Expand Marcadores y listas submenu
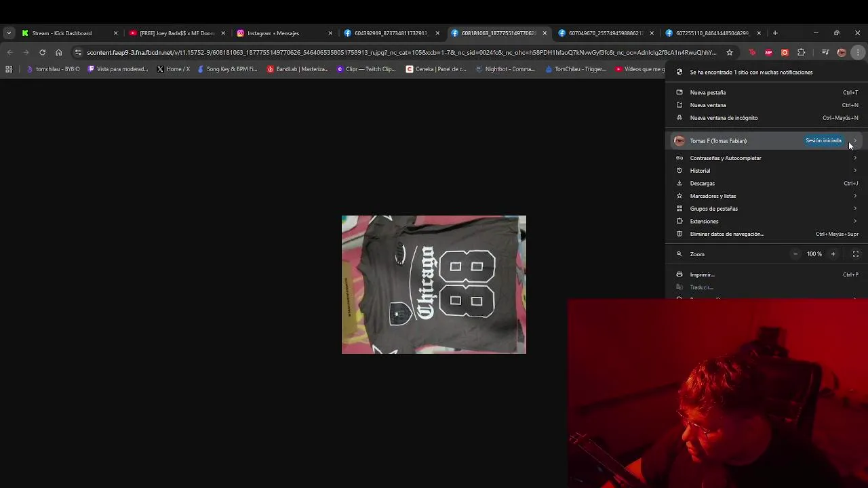 coord(766,196)
